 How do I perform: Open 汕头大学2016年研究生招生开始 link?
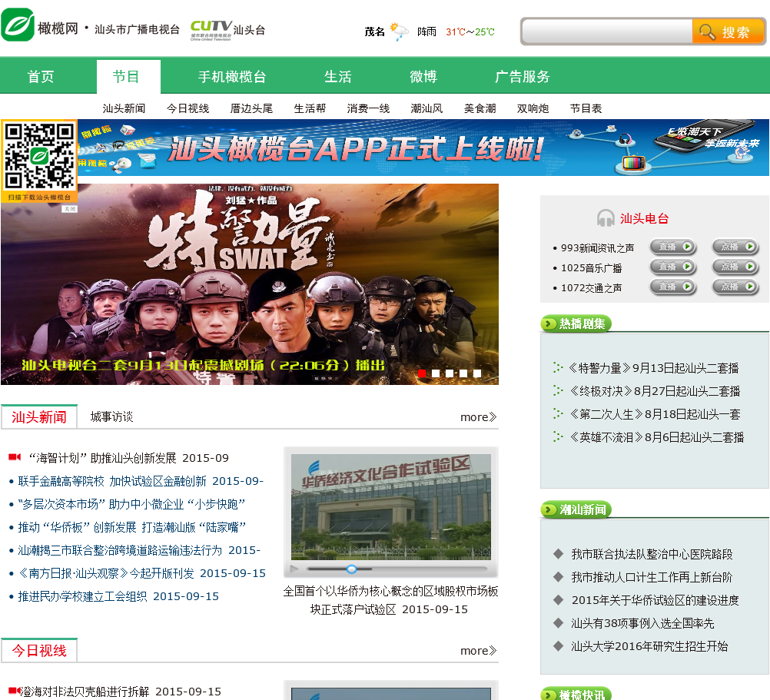pos(649,646)
